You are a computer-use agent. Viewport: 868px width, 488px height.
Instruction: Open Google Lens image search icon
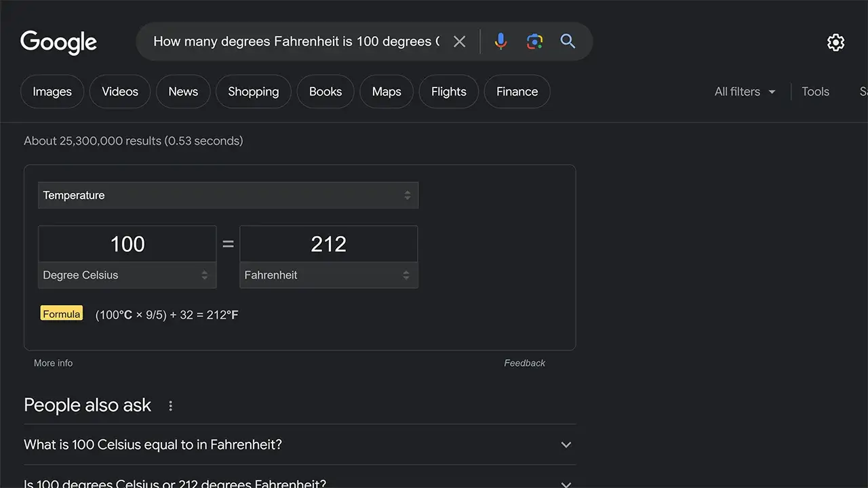[534, 41]
